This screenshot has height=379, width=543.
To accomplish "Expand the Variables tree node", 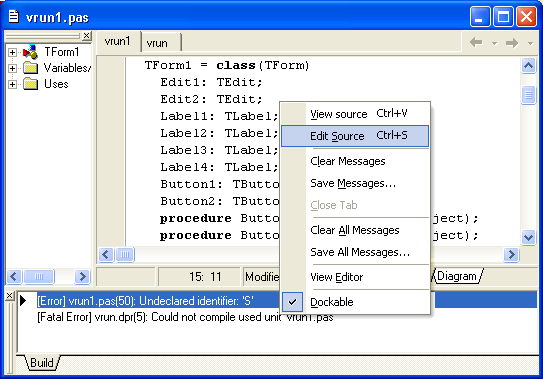I will tap(12, 68).
